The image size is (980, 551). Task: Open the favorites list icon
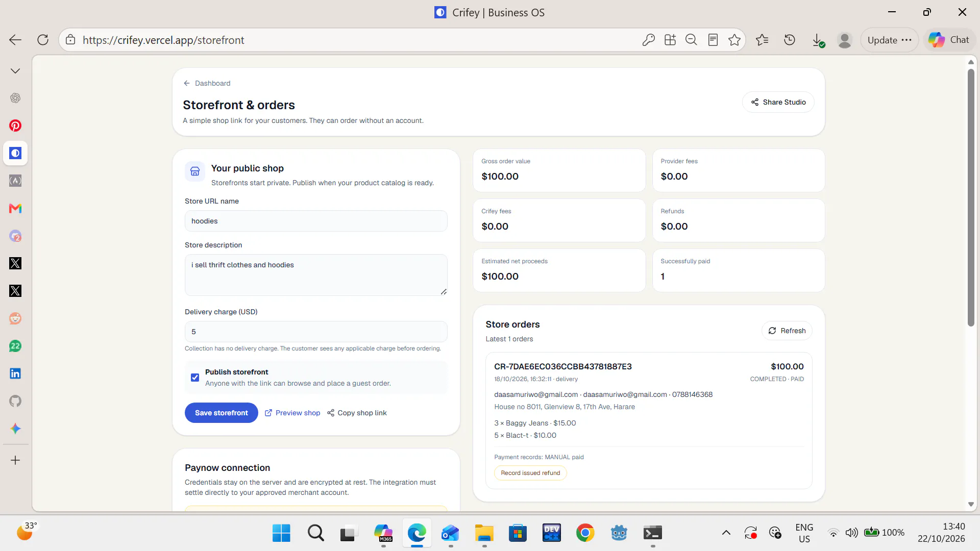pyautogui.click(x=762, y=40)
